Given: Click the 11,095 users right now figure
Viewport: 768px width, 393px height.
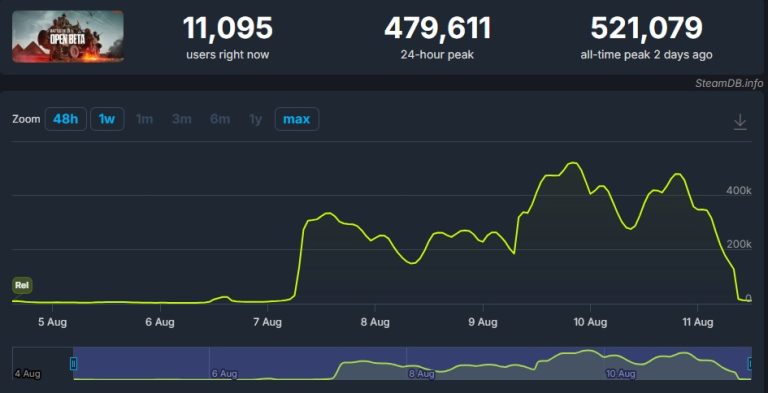Looking at the screenshot, I should click(x=228, y=28).
